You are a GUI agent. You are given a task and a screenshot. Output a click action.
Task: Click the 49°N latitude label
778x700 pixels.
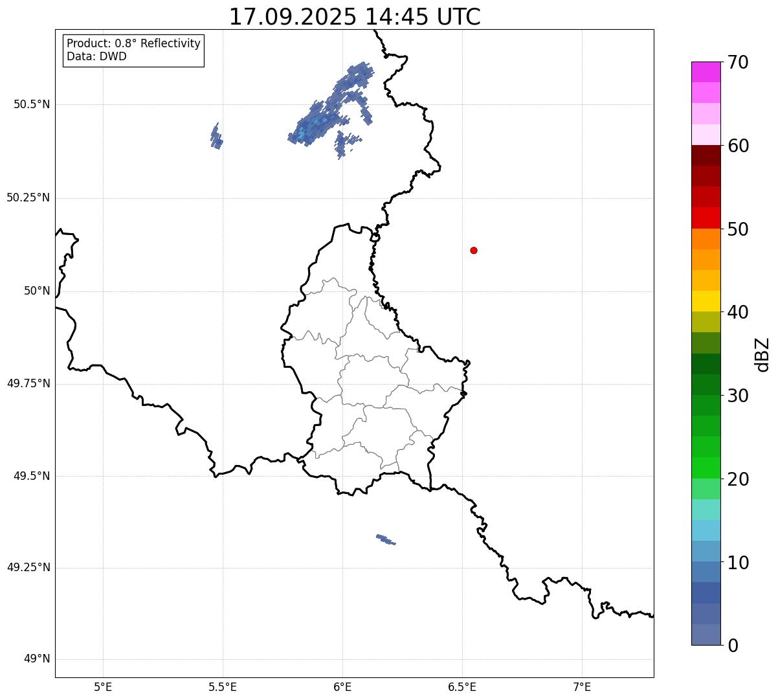37,659
